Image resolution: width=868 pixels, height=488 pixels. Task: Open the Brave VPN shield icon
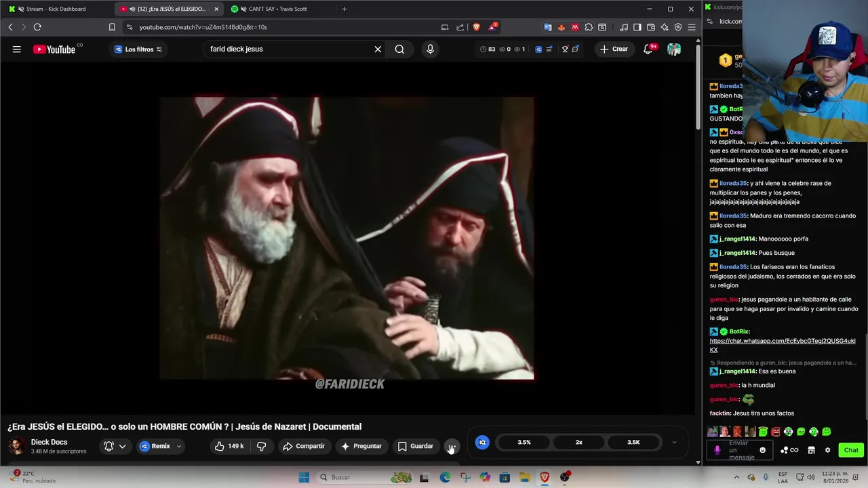pyautogui.click(x=678, y=27)
